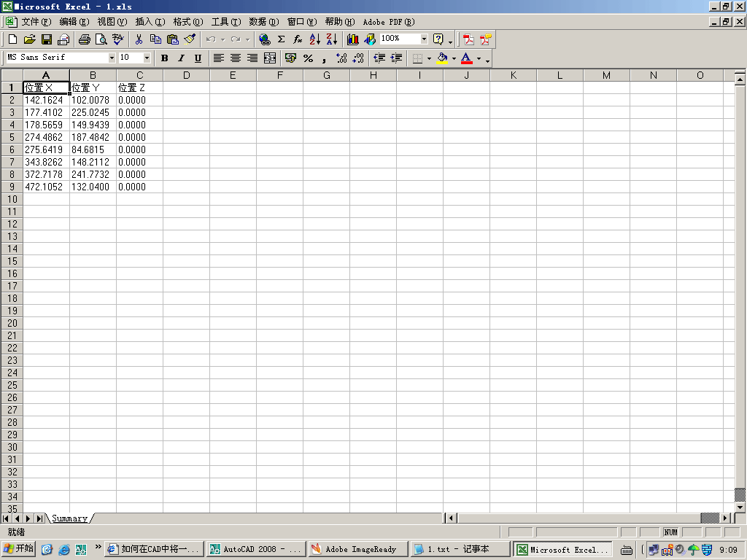
Task: Paste clipboard with Paste icon
Action: coord(172,39)
